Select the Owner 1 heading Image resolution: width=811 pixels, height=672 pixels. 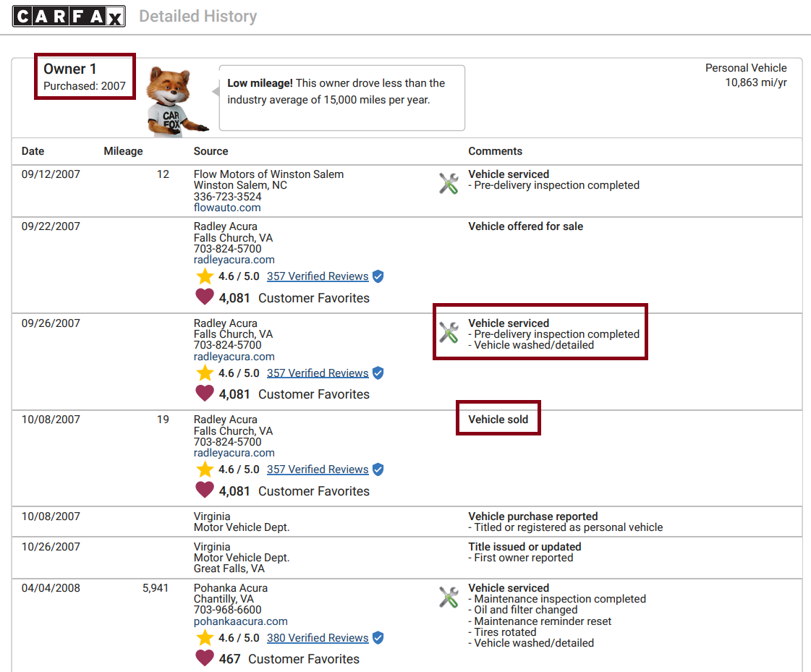pos(69,69)
